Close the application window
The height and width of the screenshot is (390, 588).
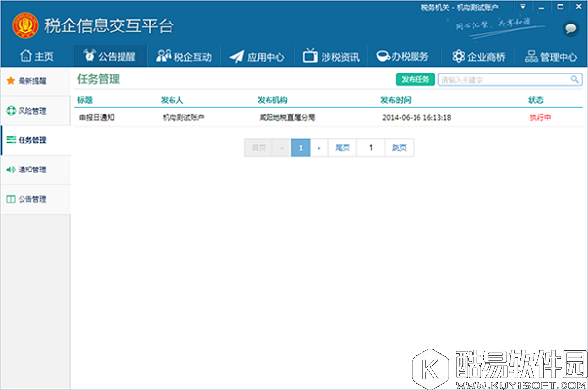578,7
